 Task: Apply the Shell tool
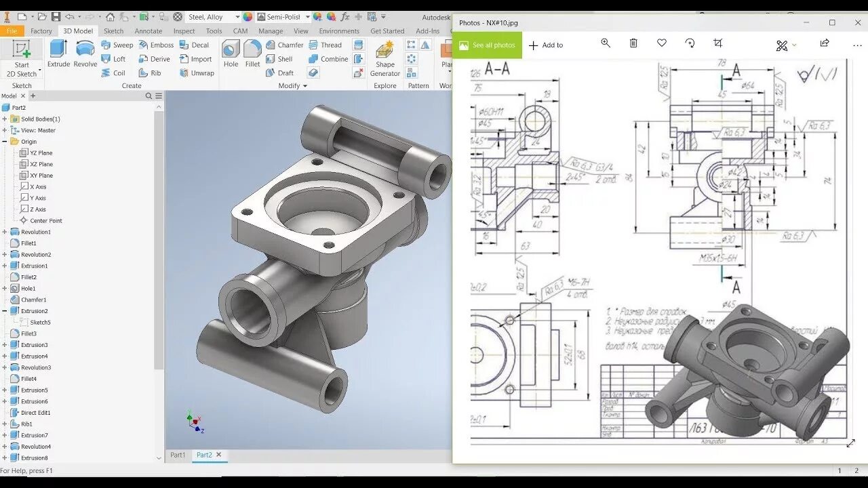[279, 59]
